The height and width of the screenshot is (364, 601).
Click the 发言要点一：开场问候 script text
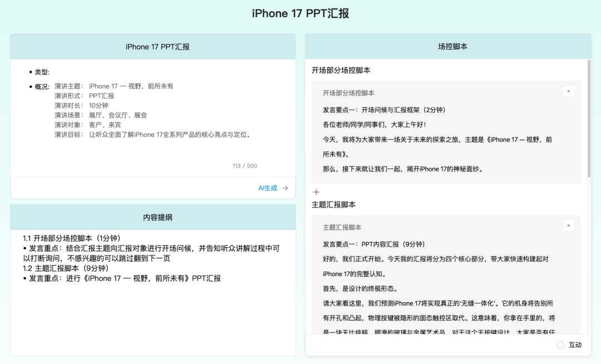click(x=384, y=110)
